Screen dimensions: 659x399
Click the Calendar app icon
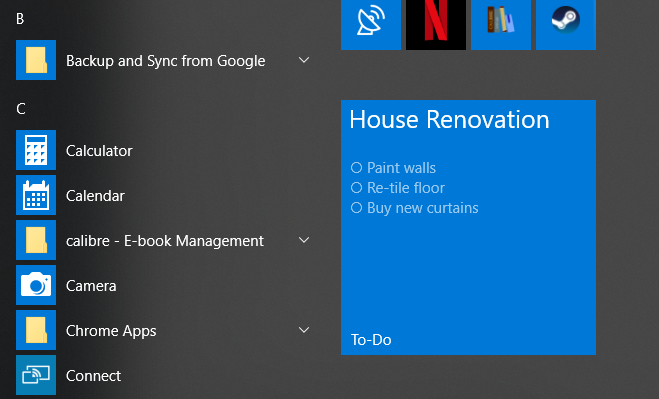point(36,195)
